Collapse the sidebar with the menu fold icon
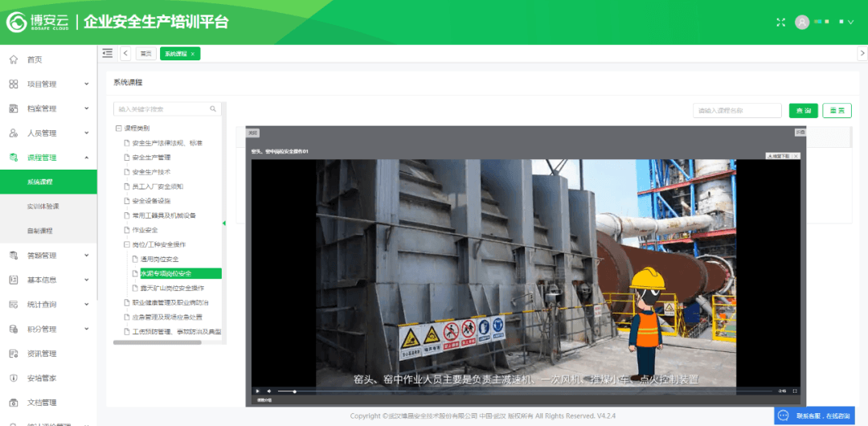Image resolution: width=868 pixels, height=426 pixels. (x=108, y=53)
